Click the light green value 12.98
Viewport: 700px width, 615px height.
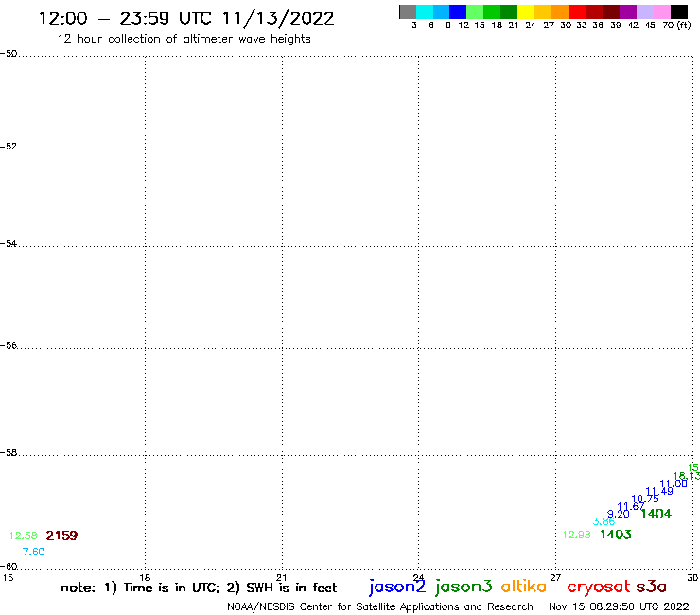576,535
